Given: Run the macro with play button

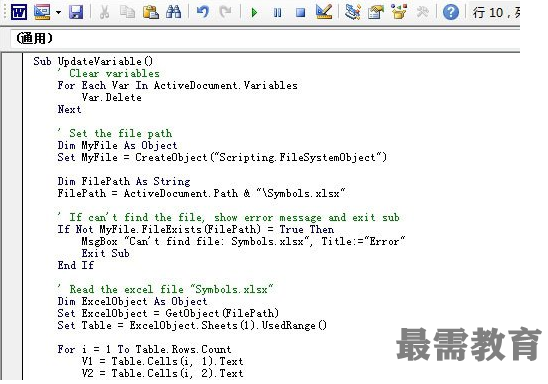Looking at the screenshot, I should point(254,13).
